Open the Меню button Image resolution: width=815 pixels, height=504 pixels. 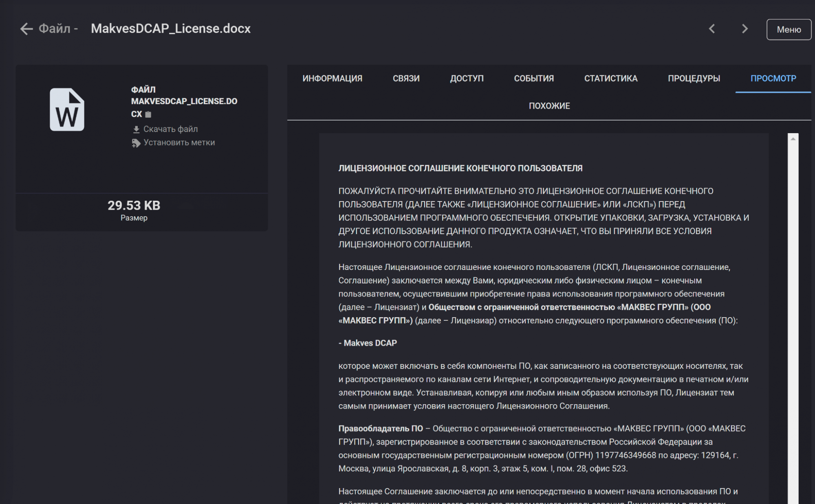click(789, 29)
